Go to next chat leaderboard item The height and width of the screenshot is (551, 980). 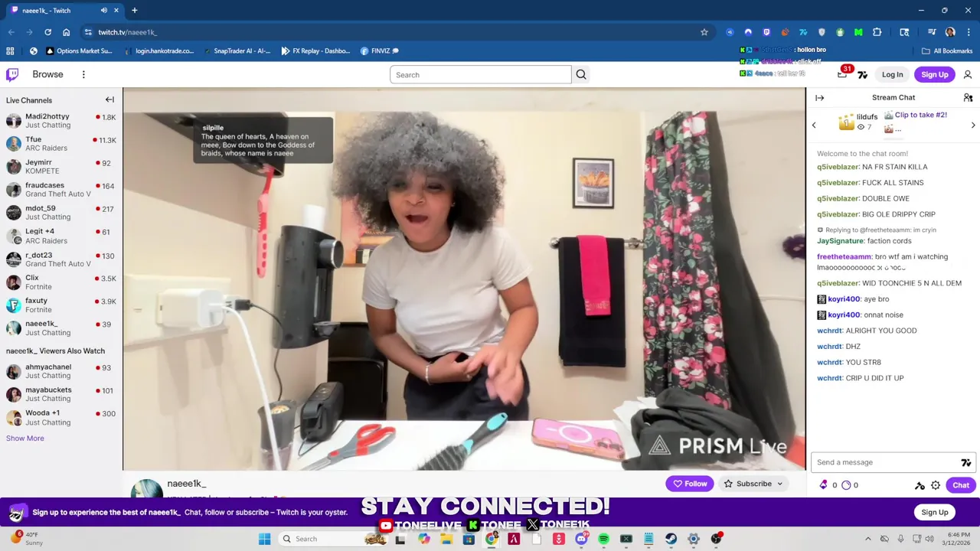973,125
